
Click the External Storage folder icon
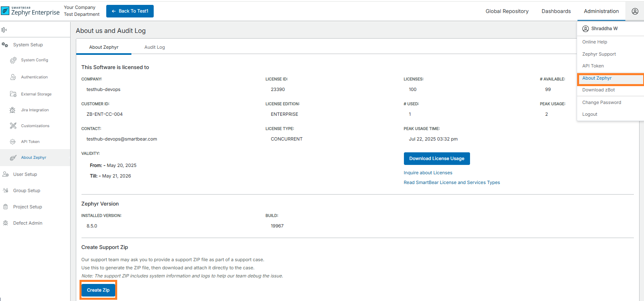13,94
